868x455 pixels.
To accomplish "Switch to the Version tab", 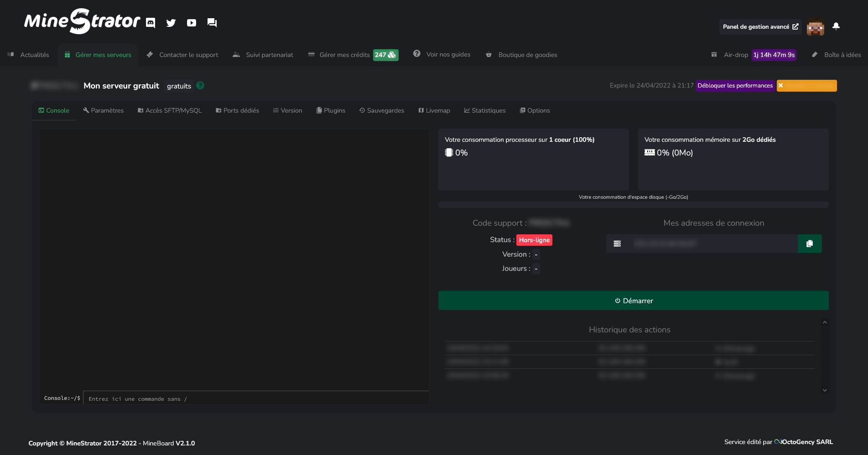I will click(x=287, y=110).
